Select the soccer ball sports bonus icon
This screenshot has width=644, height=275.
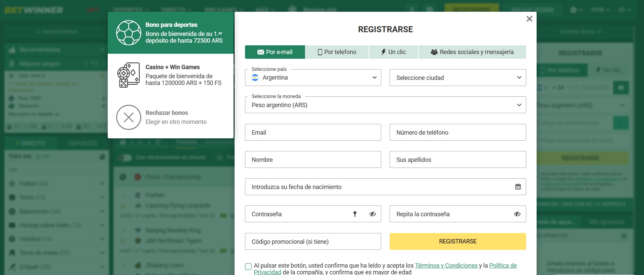click(129, 33)
